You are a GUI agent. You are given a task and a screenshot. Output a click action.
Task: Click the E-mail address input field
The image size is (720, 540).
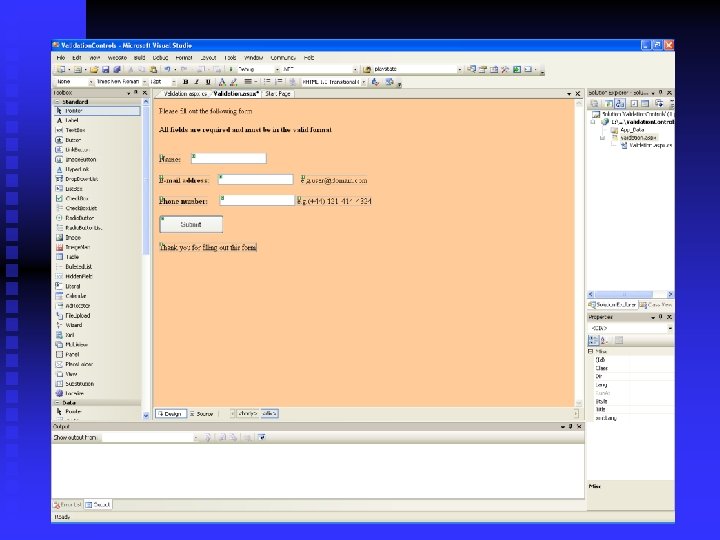coord(255,180)
